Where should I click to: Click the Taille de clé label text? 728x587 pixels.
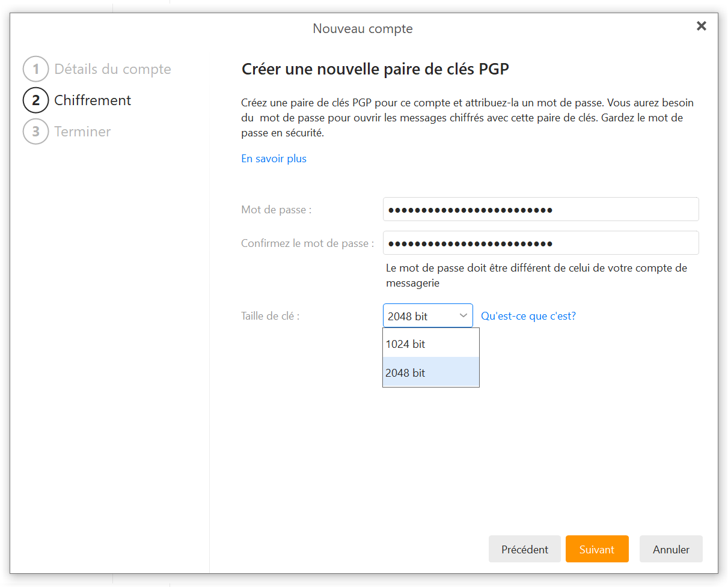(270, 316)
